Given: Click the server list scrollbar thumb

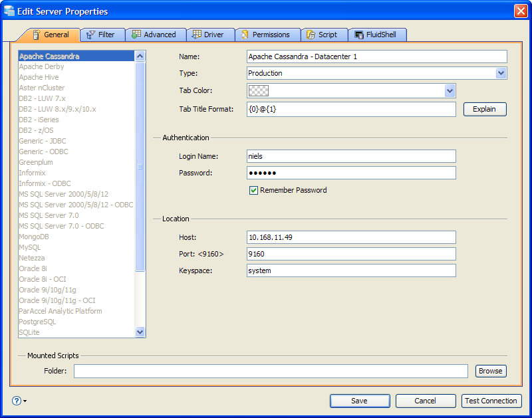Looking at the screenshot, I should click(140, 166).
